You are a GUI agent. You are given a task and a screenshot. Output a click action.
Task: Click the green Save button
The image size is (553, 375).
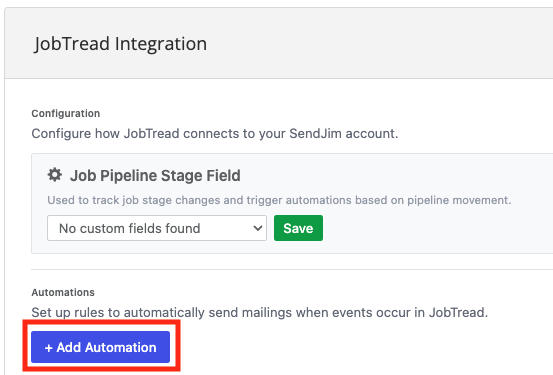[x=298, y=228]
